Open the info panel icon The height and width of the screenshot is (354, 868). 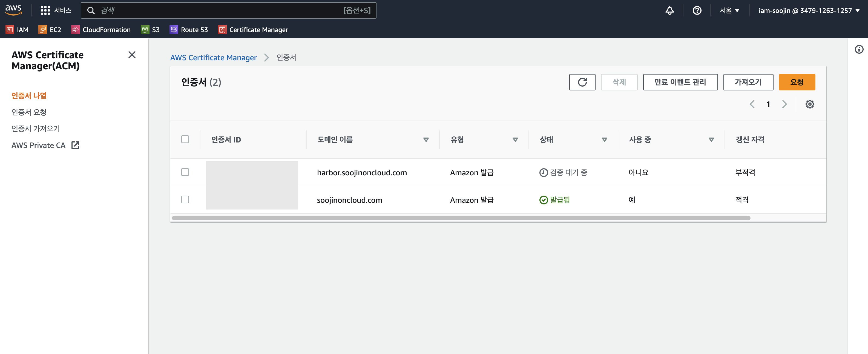pos(859,50)
